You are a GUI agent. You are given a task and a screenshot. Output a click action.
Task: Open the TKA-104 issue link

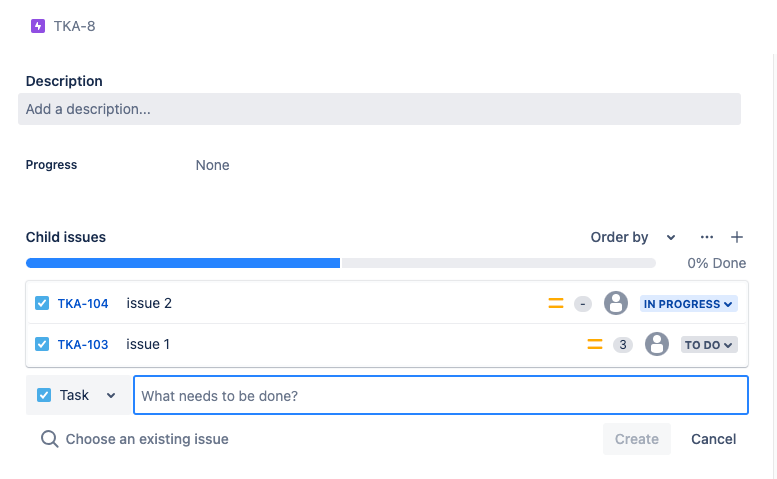coord(83,304)
